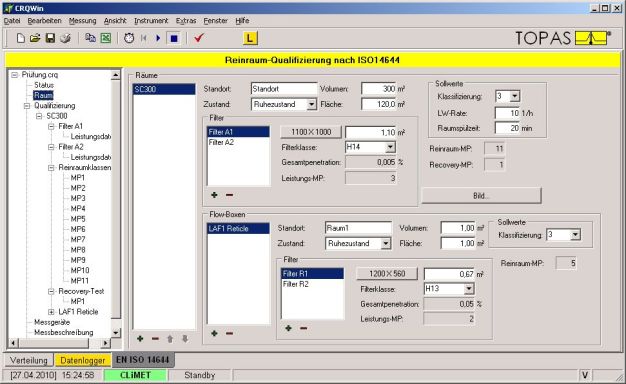Click green plus below Flow-Boxen list

tap(214, 333)
